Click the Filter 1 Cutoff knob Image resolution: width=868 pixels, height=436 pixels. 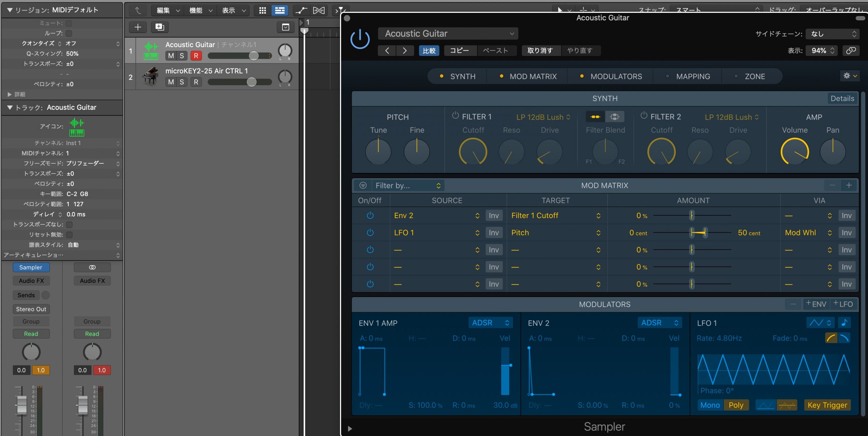[x=473, y=151]
